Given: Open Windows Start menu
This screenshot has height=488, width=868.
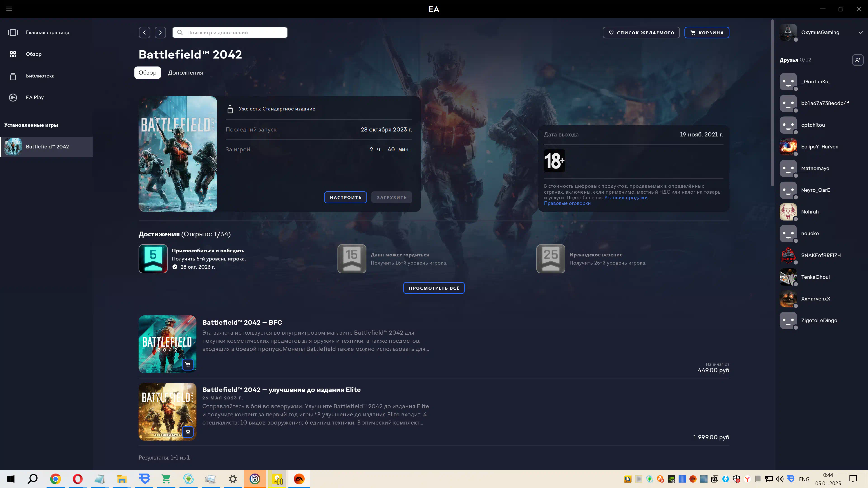Looking at the screenshot, I should pos(11,479).
